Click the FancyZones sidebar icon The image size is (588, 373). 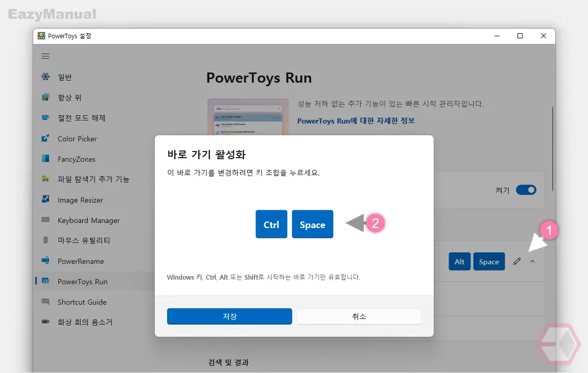point(45,158)
